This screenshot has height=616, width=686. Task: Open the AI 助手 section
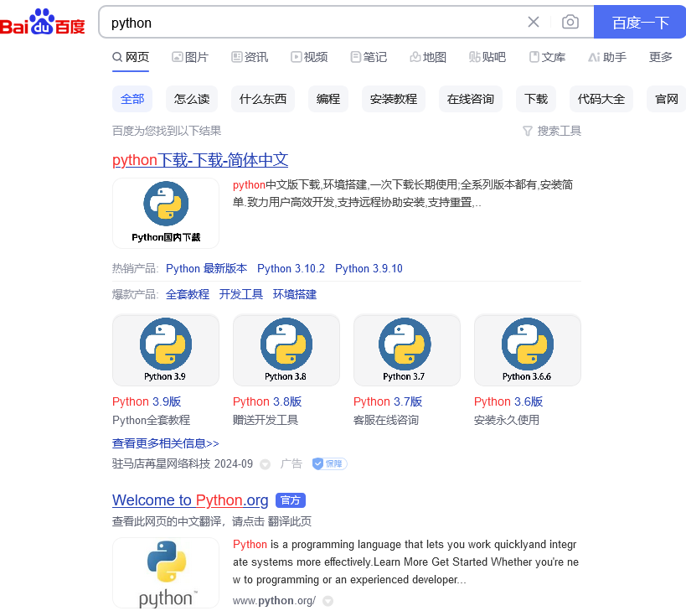point(606,57)
